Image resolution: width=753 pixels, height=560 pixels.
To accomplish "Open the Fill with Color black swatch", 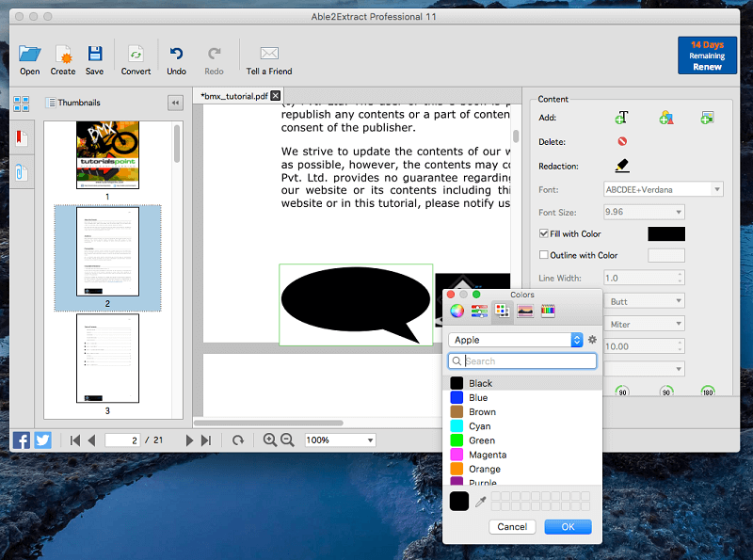I will (666, 234).
